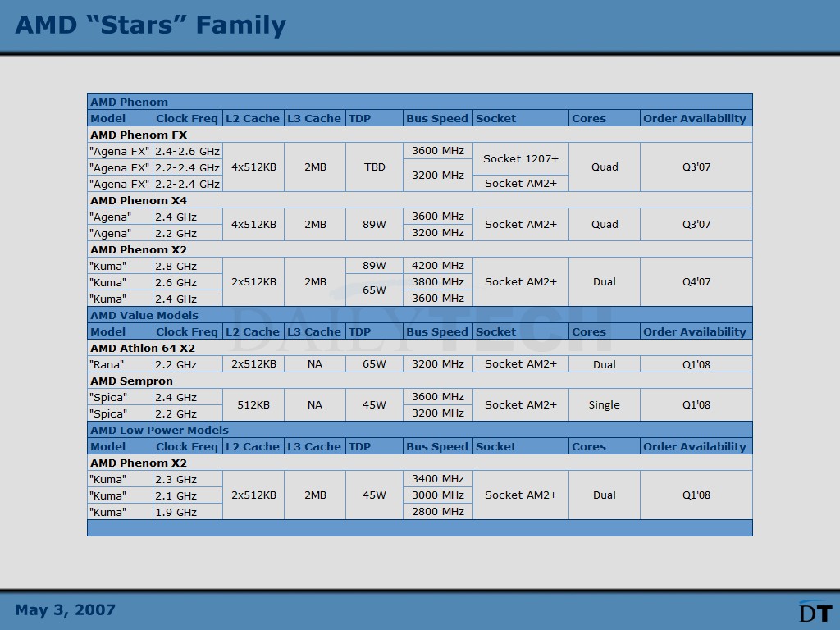Screen dimensions: 840x630
Task: Select the 4200 MHz bus speed cell
Action: click(437, 266)
